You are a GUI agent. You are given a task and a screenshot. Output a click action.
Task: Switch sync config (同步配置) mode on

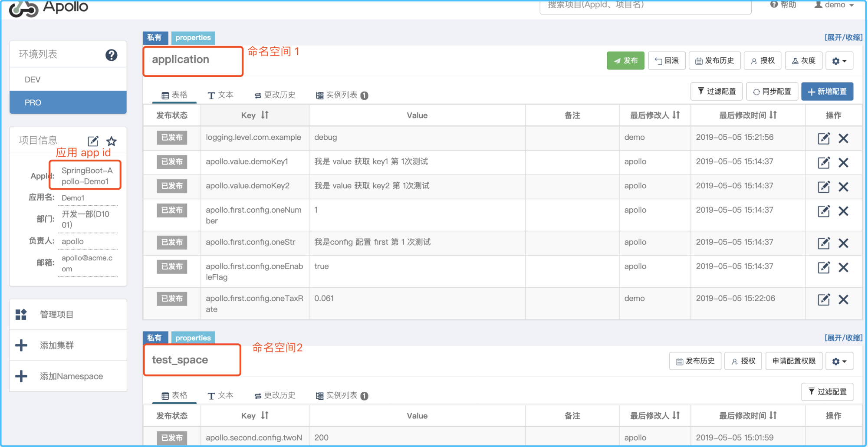[x=772, y=91]
